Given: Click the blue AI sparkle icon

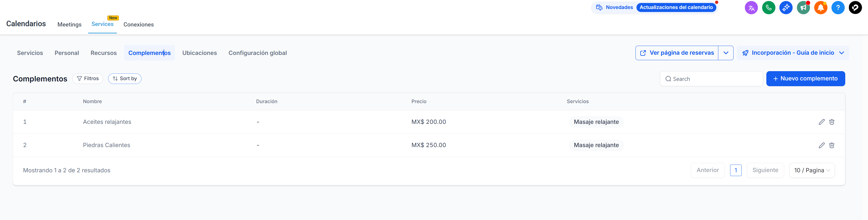Looking at the screenshot, I should click(786, 8).
